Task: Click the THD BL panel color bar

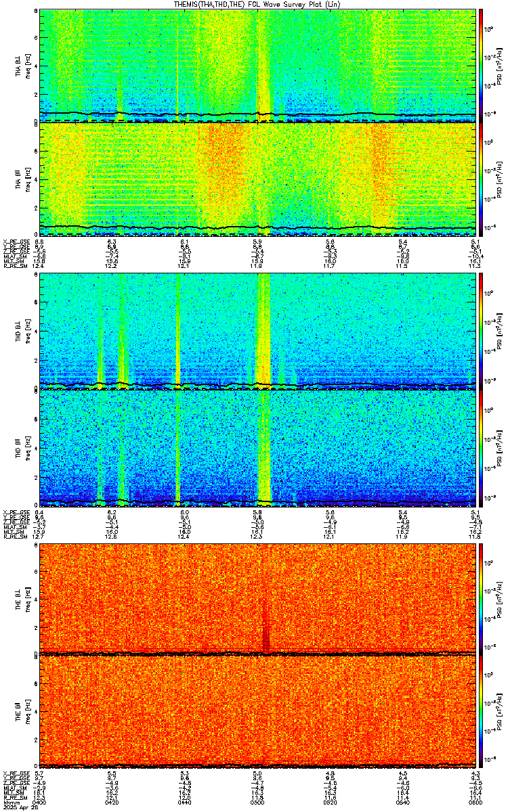Action: [481, 332]
